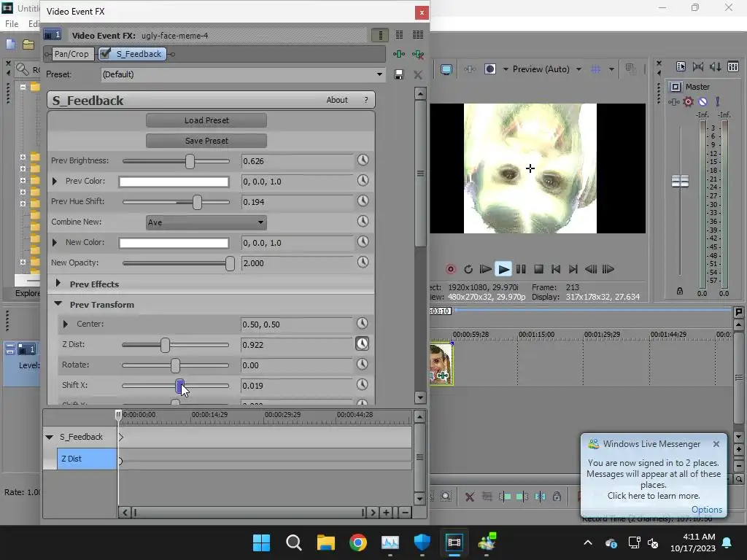
Task: Click Play From Start in the preview transport
Action: (485, 270)
